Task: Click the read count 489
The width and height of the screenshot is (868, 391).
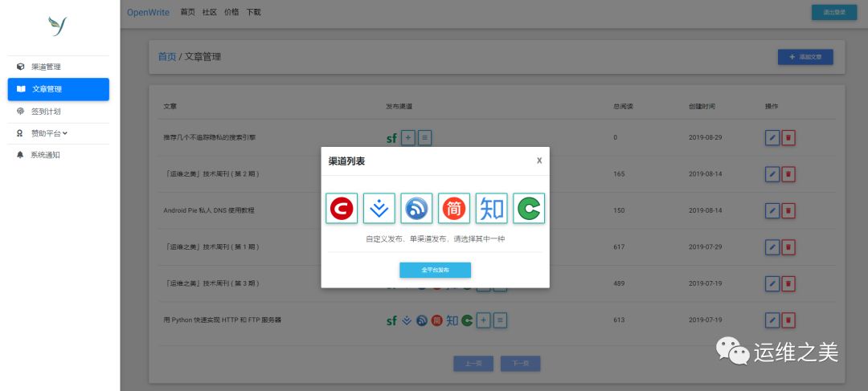Action: click(619, 283)
